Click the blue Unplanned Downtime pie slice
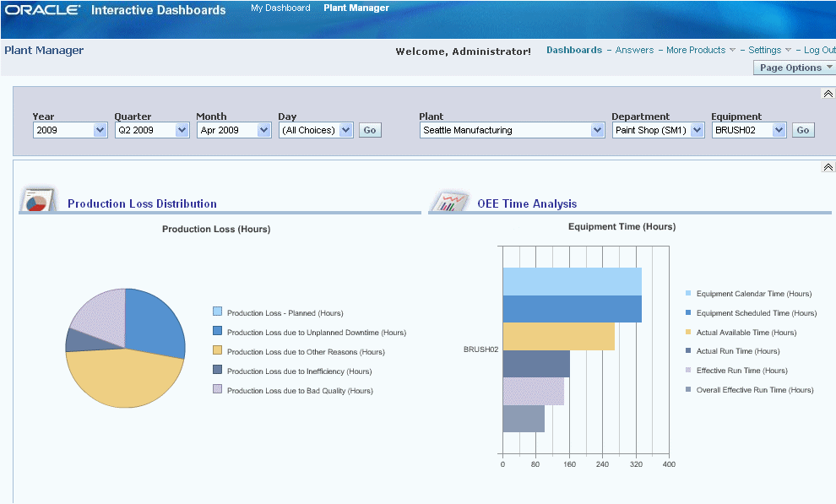This screenshot has height=504, width=836. click(x=155, y=322)
